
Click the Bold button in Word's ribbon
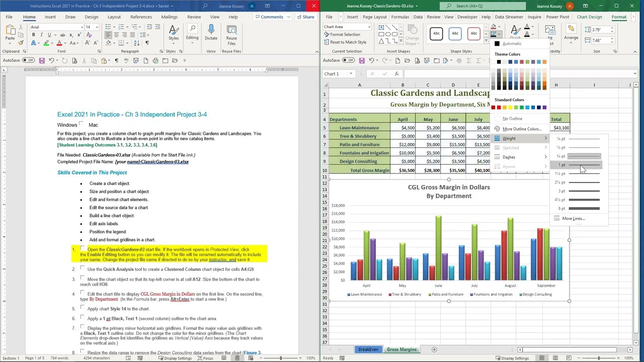point(34,35)
